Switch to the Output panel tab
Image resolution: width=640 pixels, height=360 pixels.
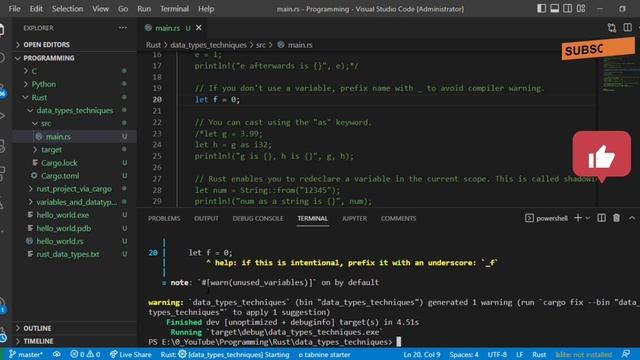click(206, 218)
